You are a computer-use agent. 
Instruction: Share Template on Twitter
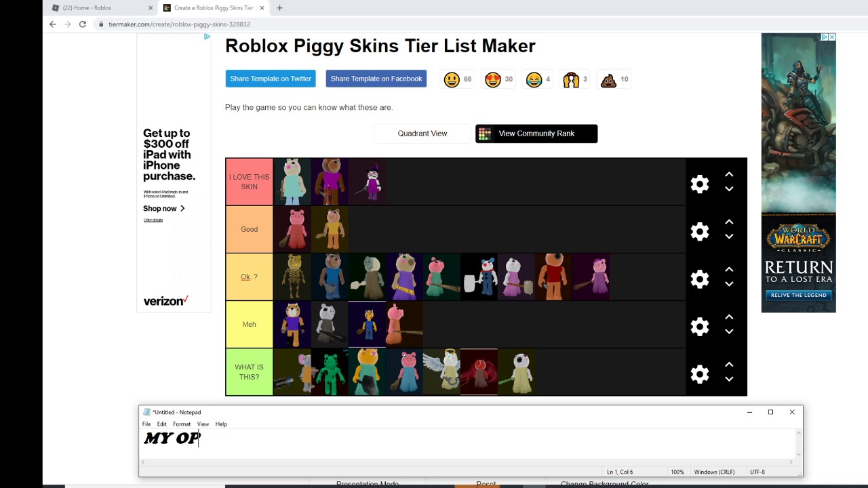point(271,79)
